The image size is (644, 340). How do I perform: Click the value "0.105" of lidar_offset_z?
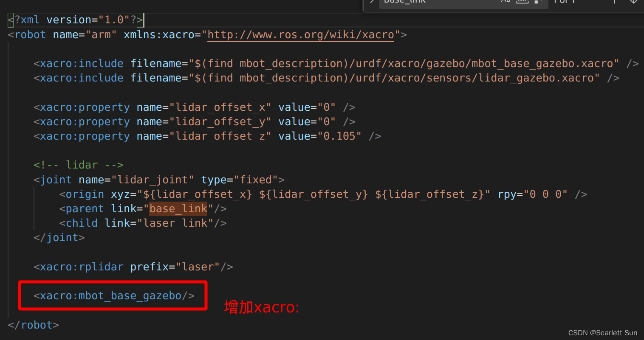point(339,136)
